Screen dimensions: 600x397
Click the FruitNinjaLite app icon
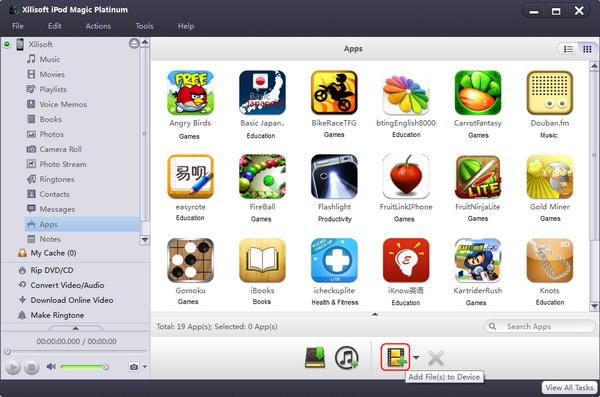pyautogui.click(x=478, y=176)
